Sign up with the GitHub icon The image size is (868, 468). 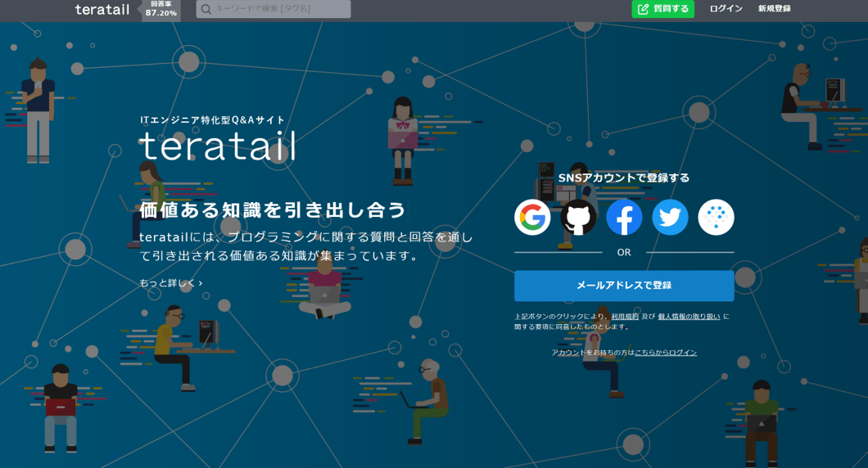coord(578,218)
